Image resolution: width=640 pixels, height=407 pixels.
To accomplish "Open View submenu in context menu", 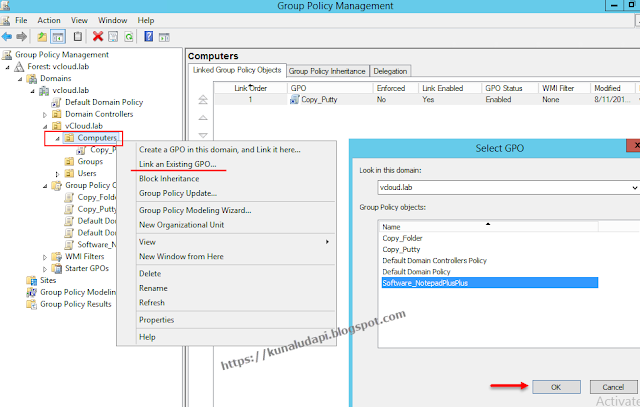I will coord(235,242).
